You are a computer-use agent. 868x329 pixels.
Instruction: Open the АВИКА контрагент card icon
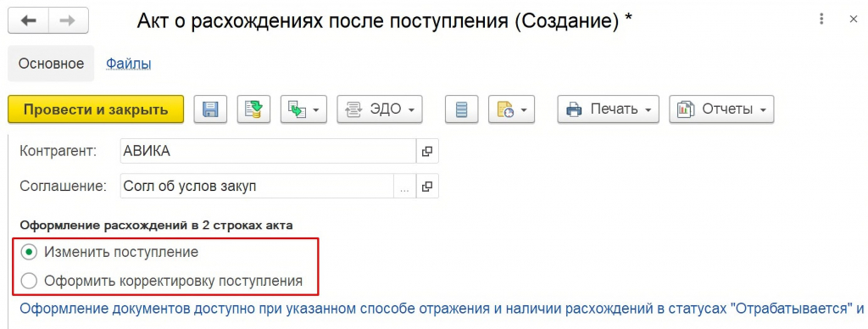427,151
